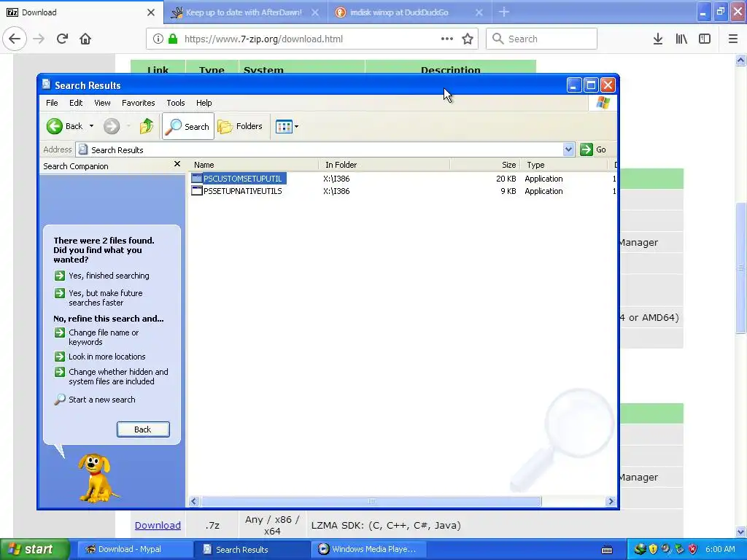Click the Go button next to Address bar
The width and height of the screenshot is (747, 560).
click(593, 149)
